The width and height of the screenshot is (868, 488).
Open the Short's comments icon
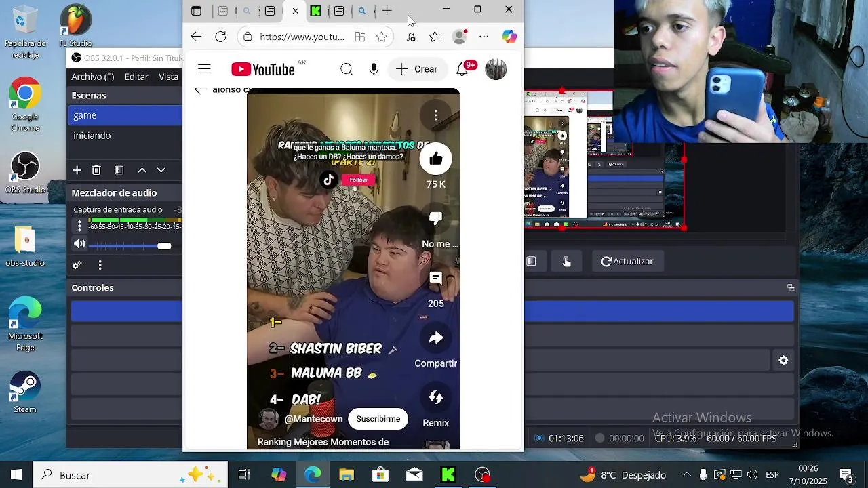436,278
